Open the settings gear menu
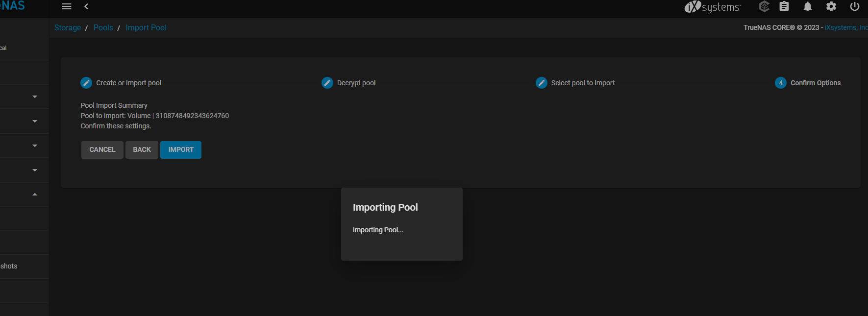 click(x=831, y=6)
